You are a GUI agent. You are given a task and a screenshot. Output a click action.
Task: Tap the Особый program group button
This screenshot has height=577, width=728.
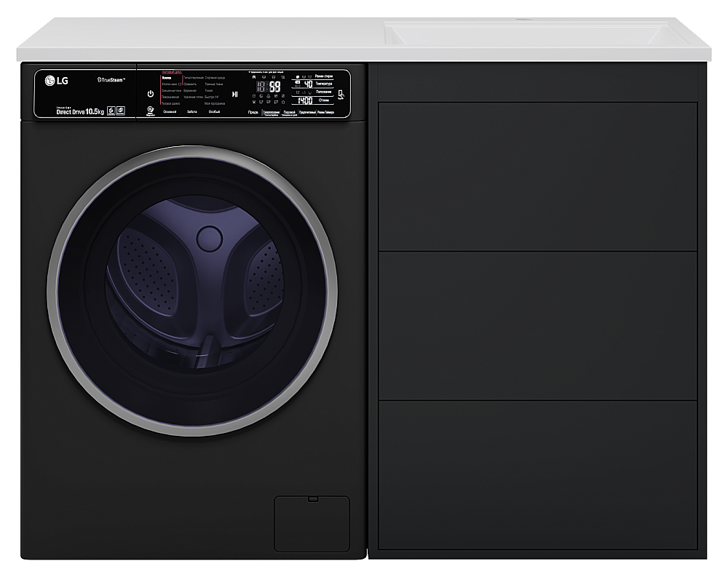(x=214, y=111)
